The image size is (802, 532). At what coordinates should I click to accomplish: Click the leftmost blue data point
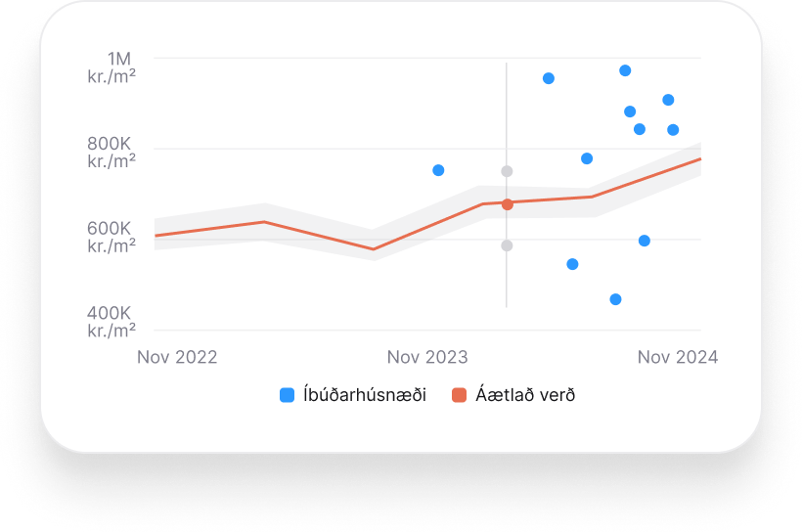[438, 170]
